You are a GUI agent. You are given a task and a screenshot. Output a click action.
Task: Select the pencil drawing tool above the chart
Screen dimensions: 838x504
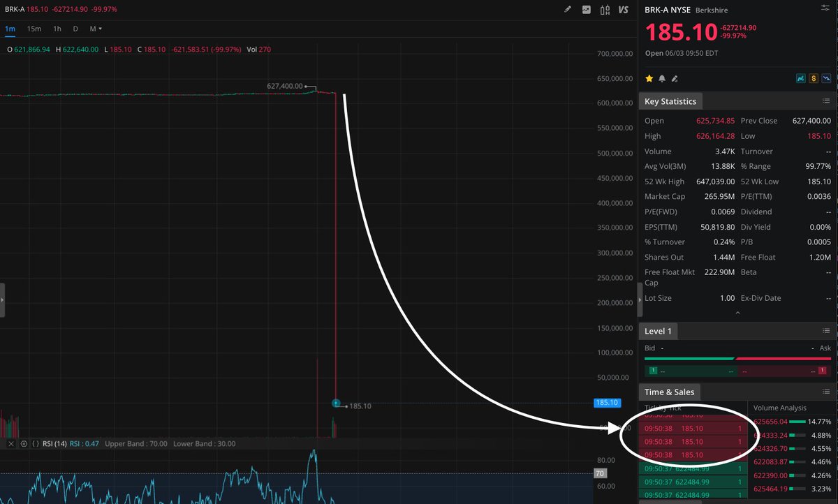568,10
